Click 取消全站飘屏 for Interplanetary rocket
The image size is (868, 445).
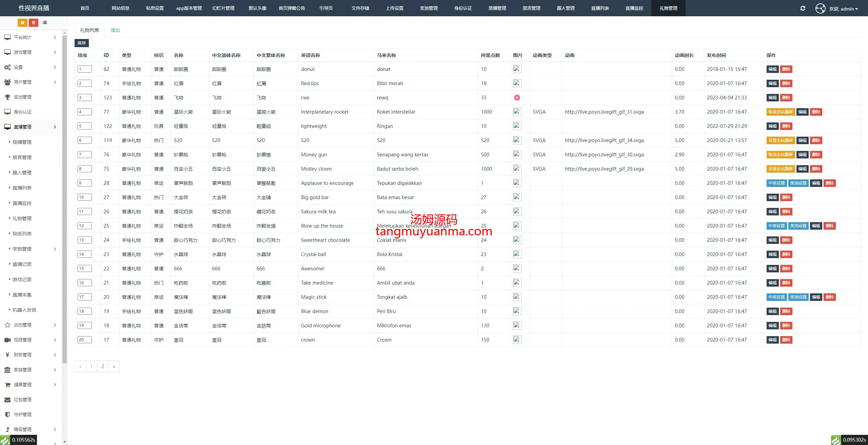pos(781,112)
